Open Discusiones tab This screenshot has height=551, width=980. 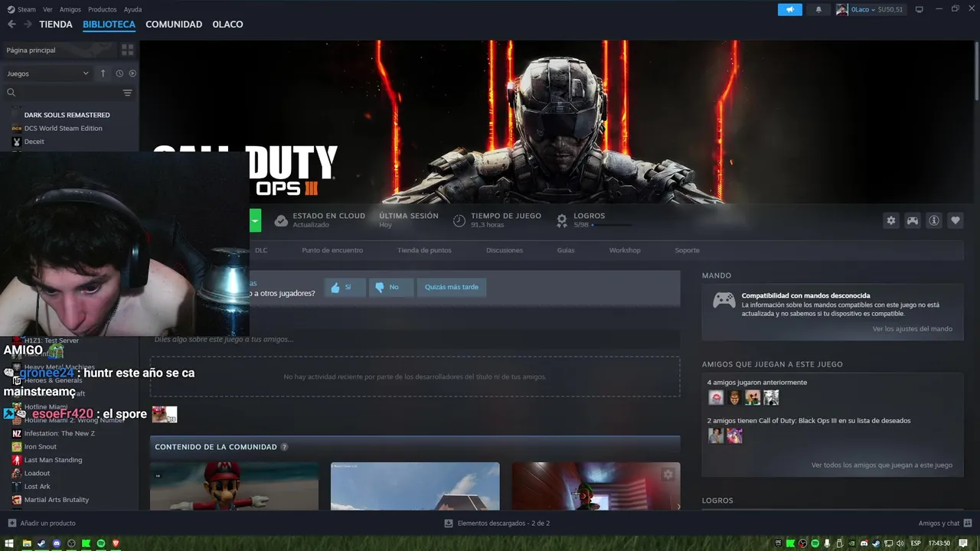click(x=505, y=250)
